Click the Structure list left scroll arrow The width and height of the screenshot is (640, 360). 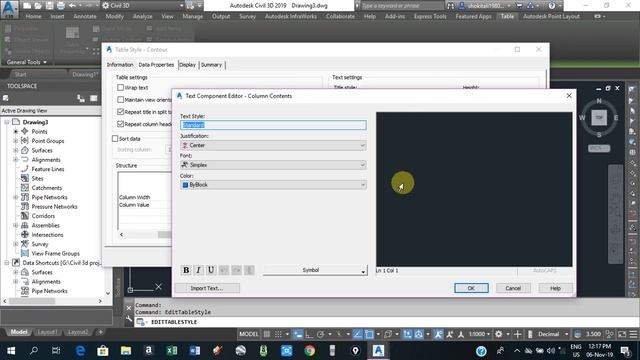coord(121,235)
